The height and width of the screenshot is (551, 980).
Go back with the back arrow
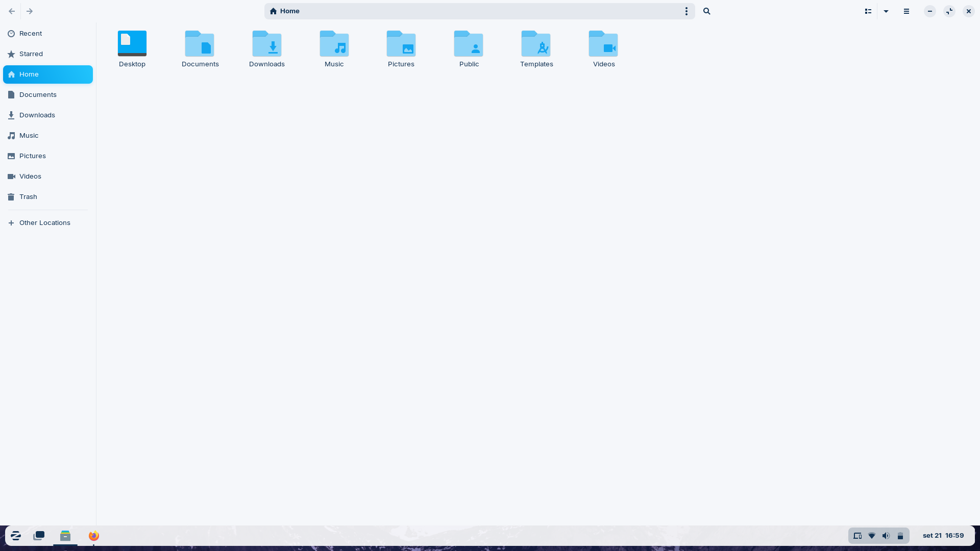click(x=12, y=11)
